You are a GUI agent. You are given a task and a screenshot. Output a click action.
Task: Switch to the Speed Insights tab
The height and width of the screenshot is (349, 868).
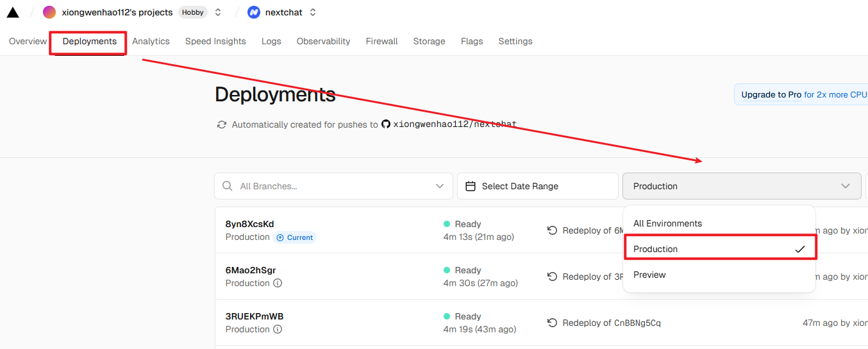click(215, 41)
